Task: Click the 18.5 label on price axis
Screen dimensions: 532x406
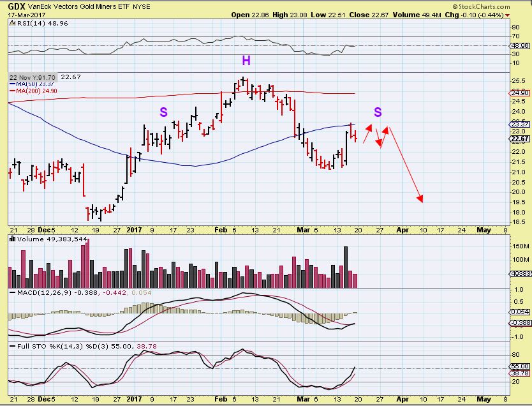Action: 519,222
